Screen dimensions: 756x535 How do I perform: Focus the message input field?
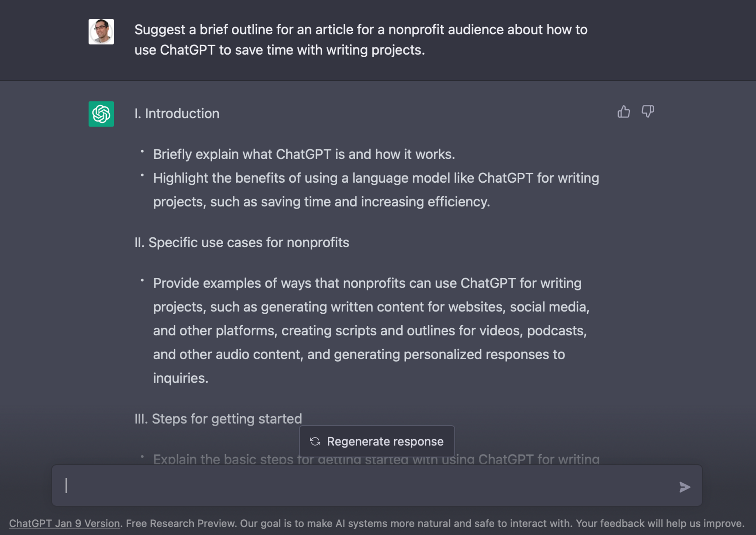click(362, 486)
